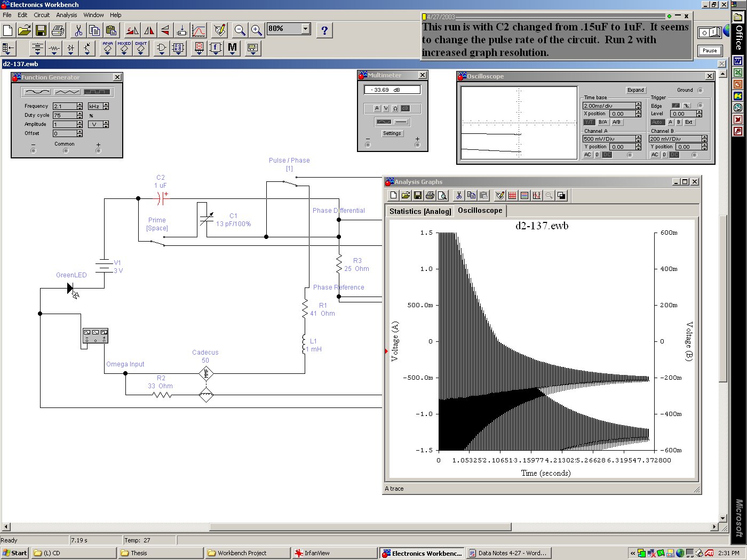Click the blue question mark Help icon

[x=324, y=30]
